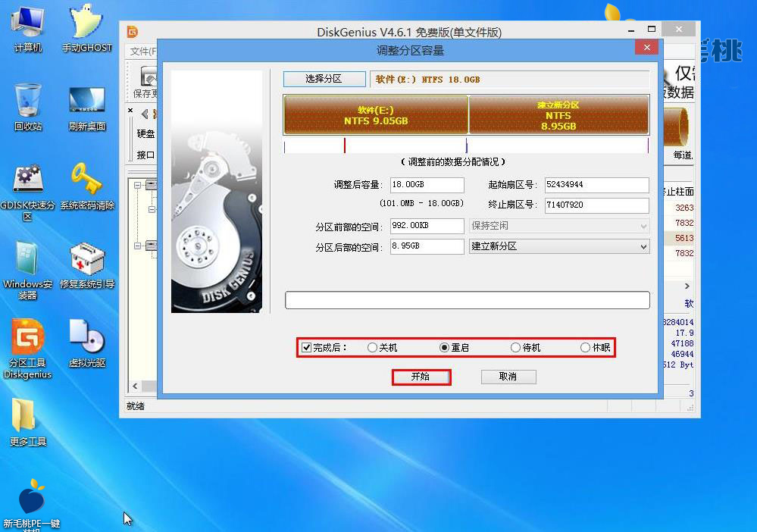
Task: Open 系统密码清除 key icon
Action: click(87, 186)
